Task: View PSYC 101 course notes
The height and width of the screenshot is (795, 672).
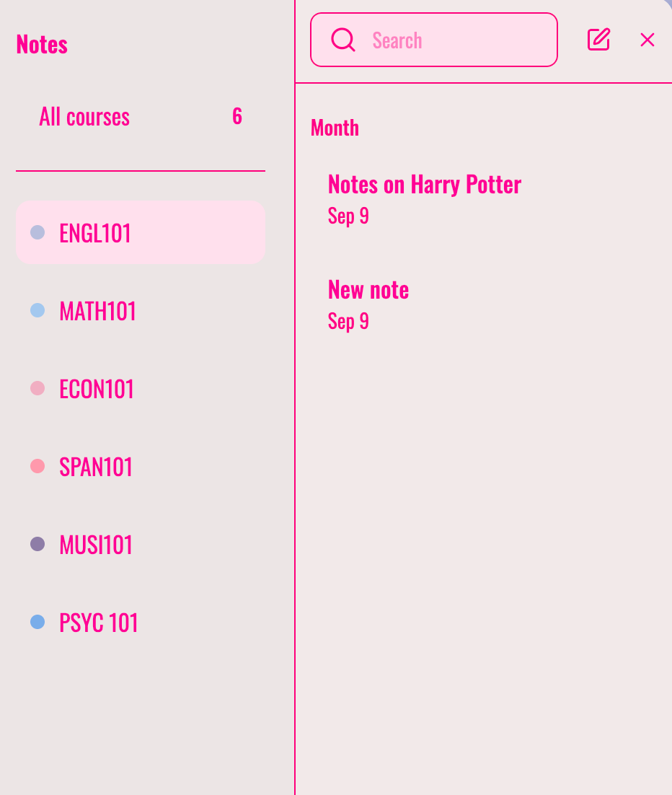Action: (141, 622)
